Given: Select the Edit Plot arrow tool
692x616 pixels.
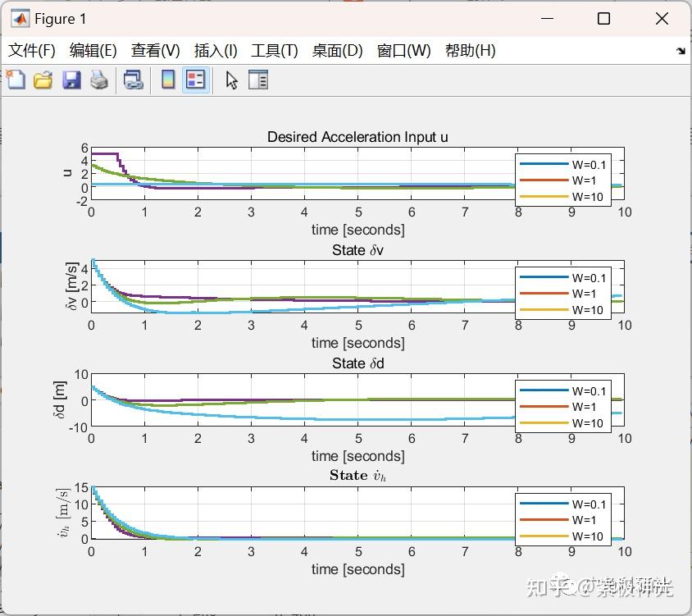Looking at the screenshot, I should (232, 80).
